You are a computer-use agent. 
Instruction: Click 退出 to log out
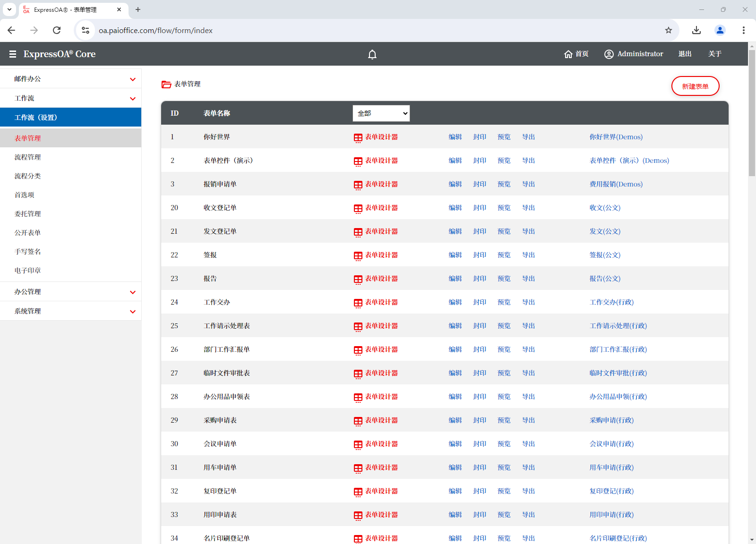pos(685,54)
